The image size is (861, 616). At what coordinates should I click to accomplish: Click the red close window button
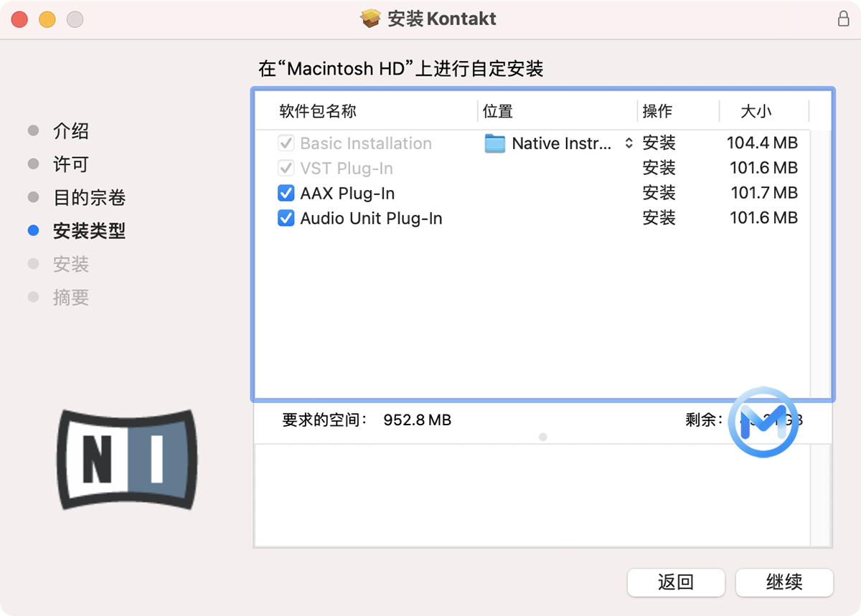[19, 19]
